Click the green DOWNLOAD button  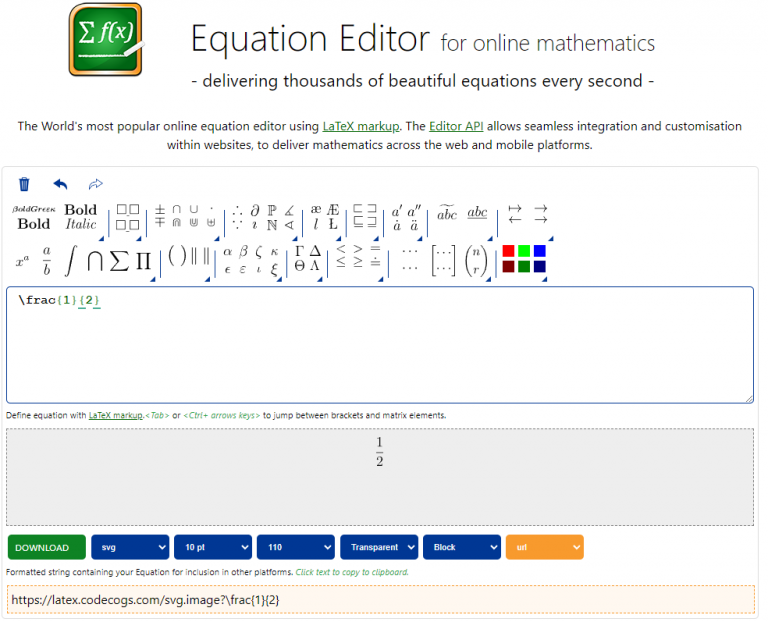tap(47, 548)
